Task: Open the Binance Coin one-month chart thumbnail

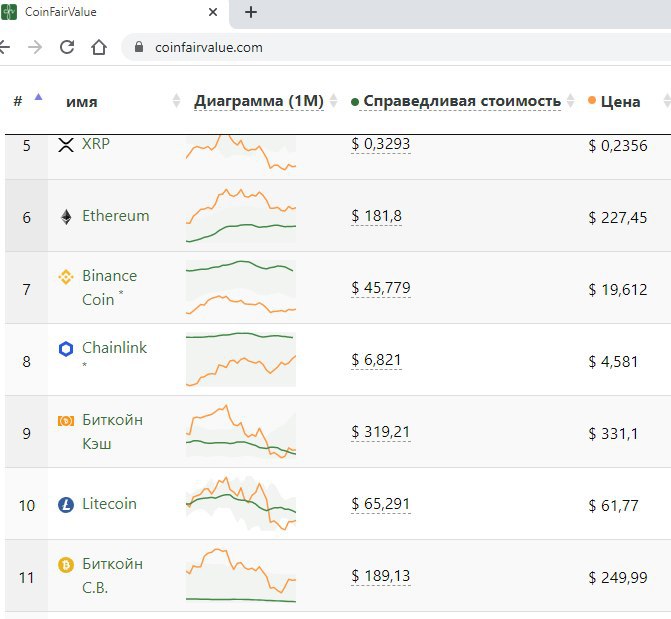Action: 241,287
